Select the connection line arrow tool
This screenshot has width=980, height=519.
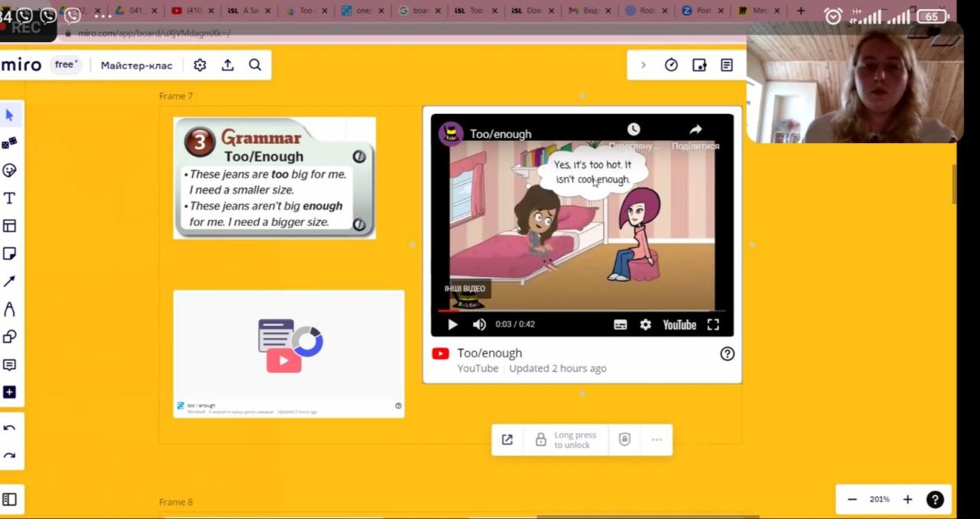pyautogui.click(x=10, y=281)
